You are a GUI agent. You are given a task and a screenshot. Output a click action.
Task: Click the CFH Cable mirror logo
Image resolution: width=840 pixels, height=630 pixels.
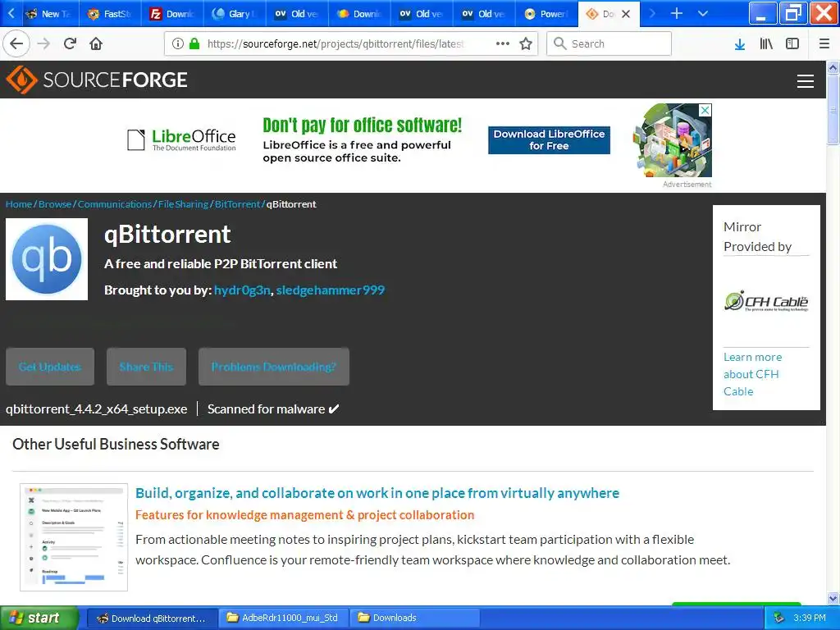point(766,302)
